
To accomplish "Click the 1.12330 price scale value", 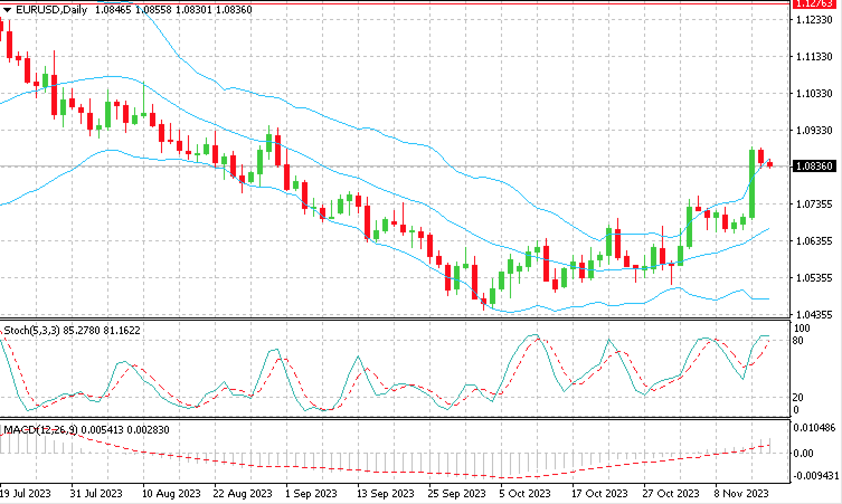I will tap(814, 20).
